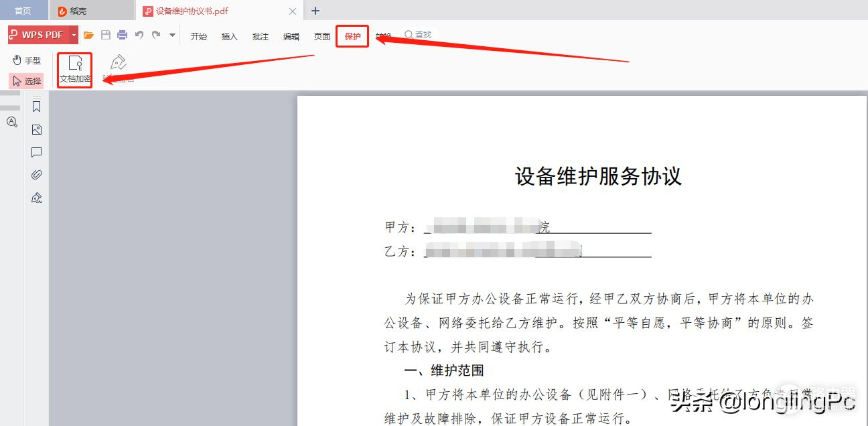The width and height of the screenshot is (868, 426).
Task: Expand the quick access toolbar dropdown
Action: click(x=172, y=35)
